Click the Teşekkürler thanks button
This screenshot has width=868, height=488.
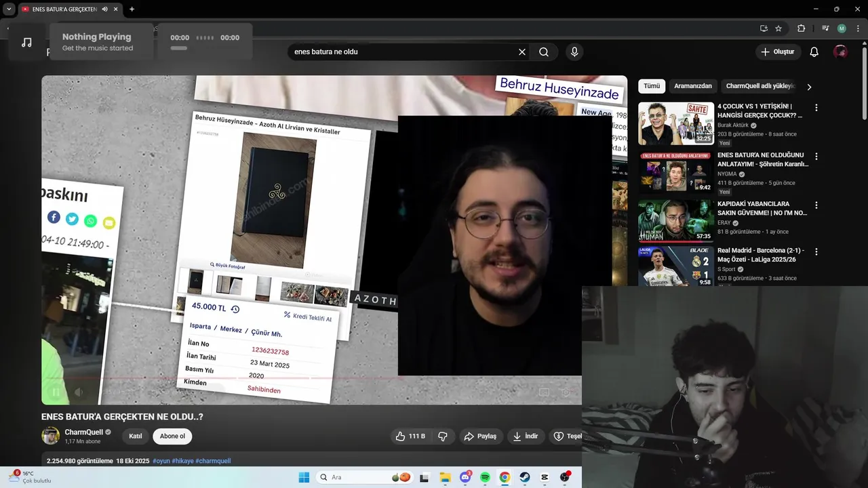pos(566,436)
